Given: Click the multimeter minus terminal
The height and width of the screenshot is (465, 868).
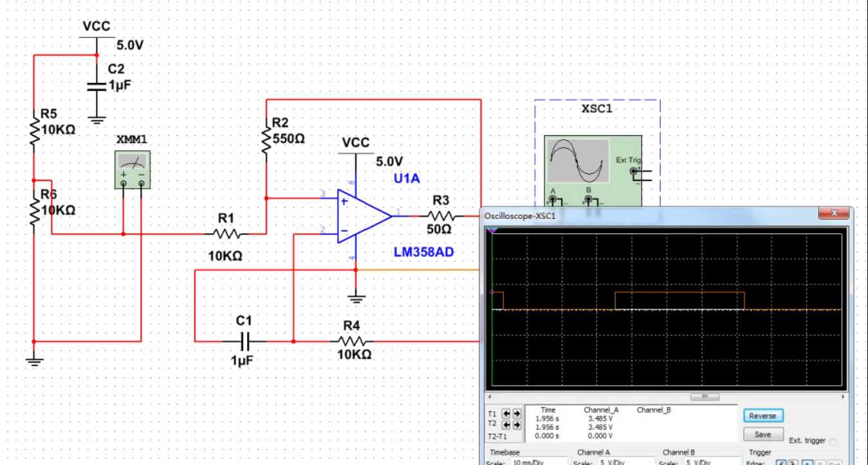Looking at the screenshot, I should click(142, 184).
